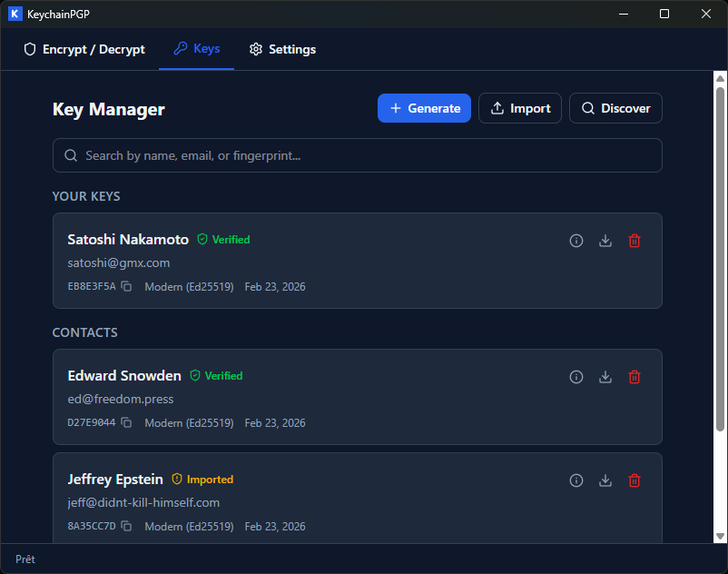The height and width of the screenshot is (574, 728).
Task: View details of Satoshi Nakamoto's key
Action: click(576, 240)
